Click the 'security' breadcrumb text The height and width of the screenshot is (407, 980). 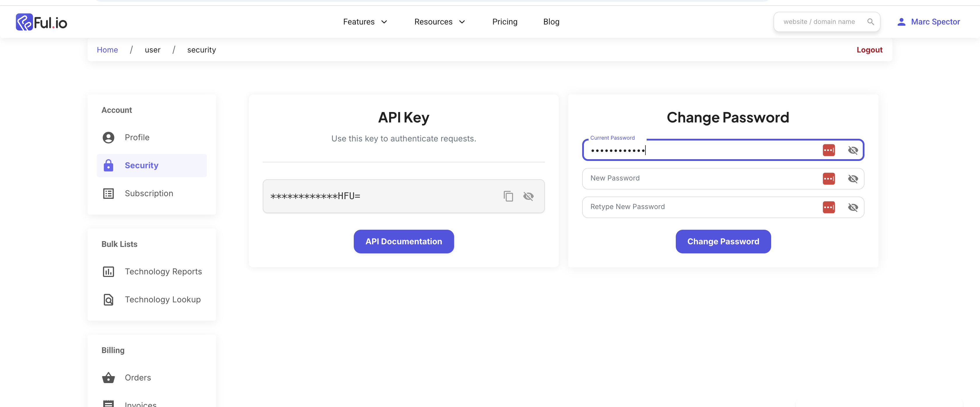[202, 50]
